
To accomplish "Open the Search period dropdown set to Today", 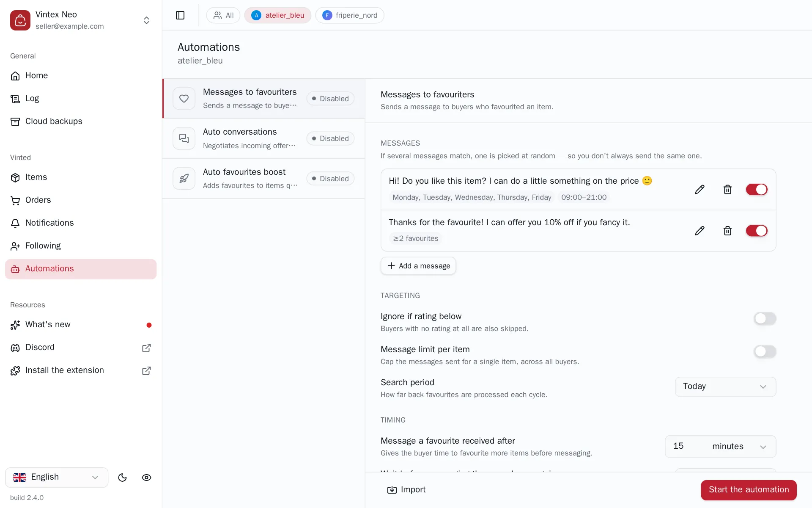I will pyautogui.click(x=725, y=387).
